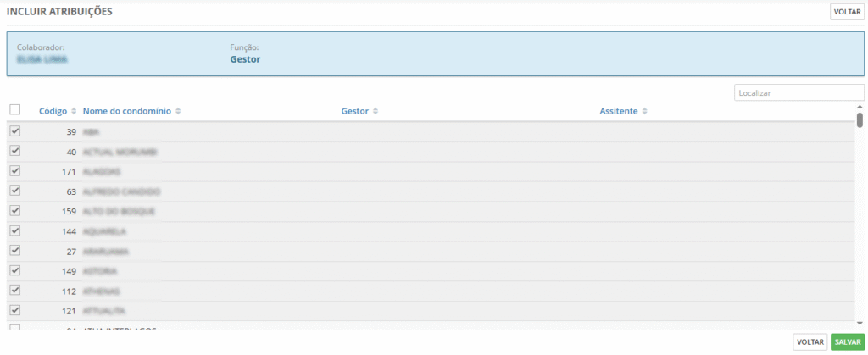868x355 pixels.
Task: Click the code cell 171
Action: click(69, 172)
